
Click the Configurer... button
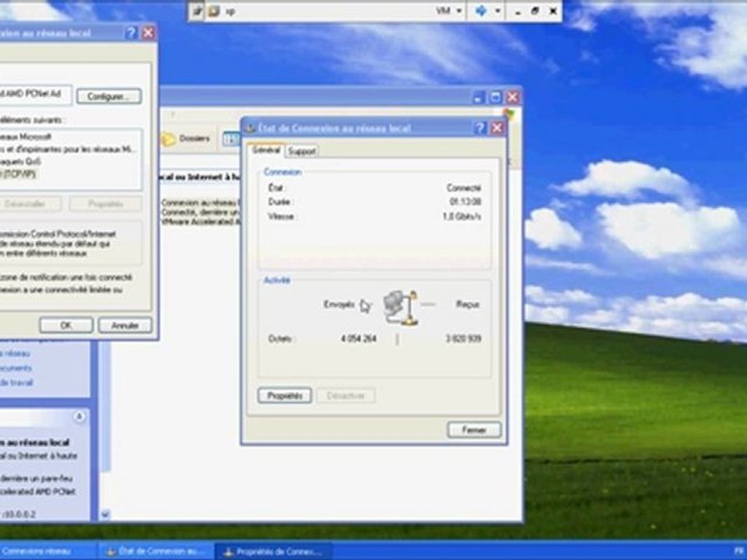(109, 96)
